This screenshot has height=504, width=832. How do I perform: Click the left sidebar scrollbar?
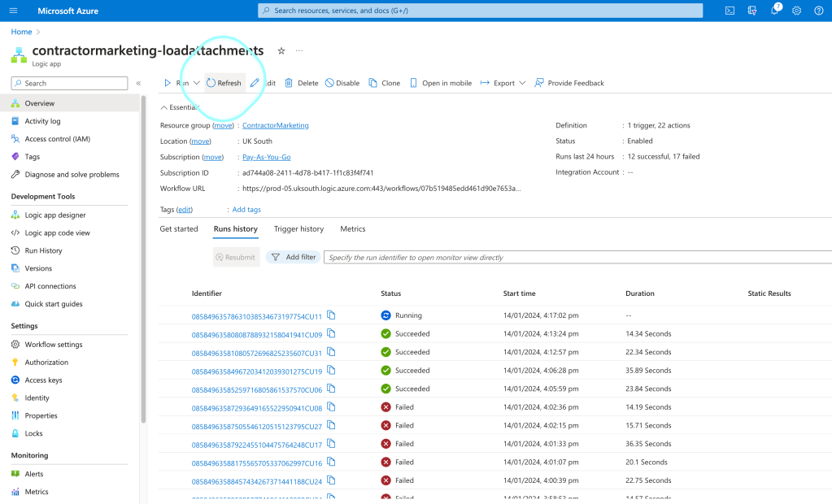click(x=143, y=260)
